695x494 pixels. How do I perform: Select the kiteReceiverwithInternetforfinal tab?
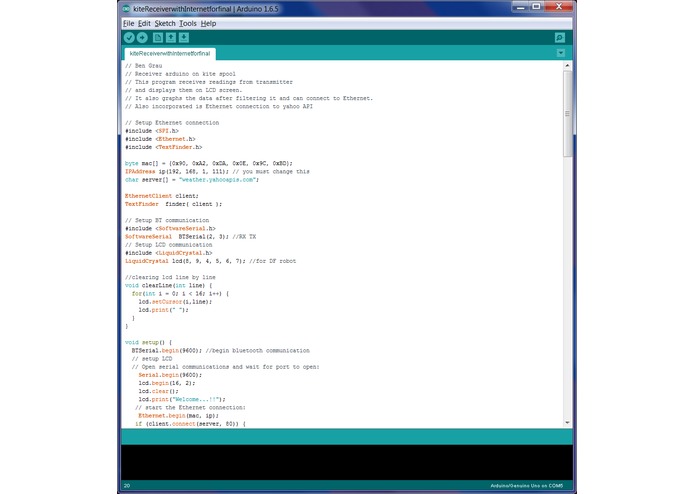[170, 54]
